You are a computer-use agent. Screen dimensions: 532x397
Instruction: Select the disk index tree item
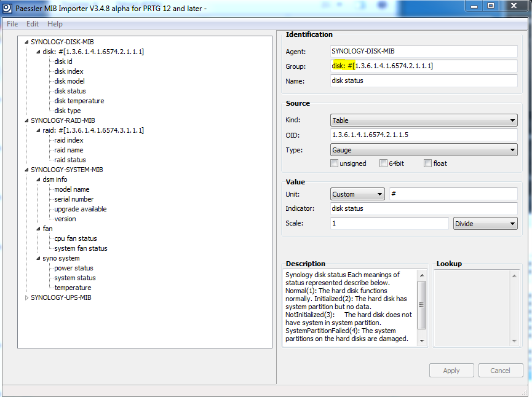(x=68, y=71)
